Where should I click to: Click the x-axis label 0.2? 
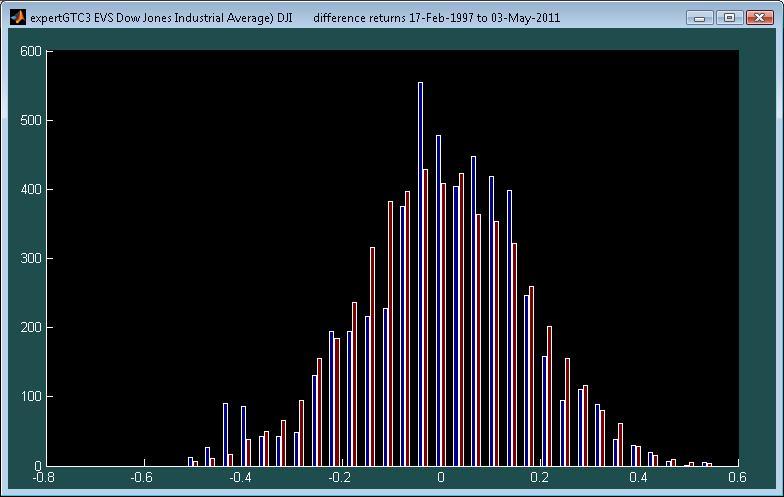pyautogui.click(x=540, y=478)
